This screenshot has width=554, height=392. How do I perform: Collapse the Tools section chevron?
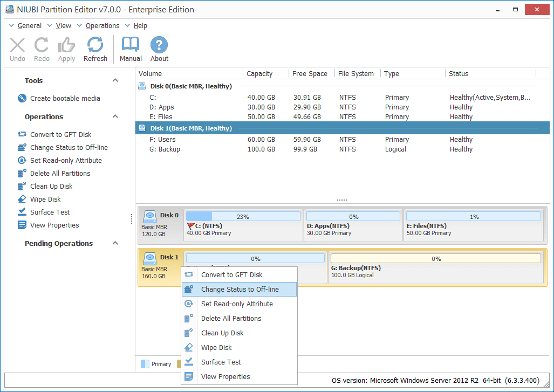[115, 80]
